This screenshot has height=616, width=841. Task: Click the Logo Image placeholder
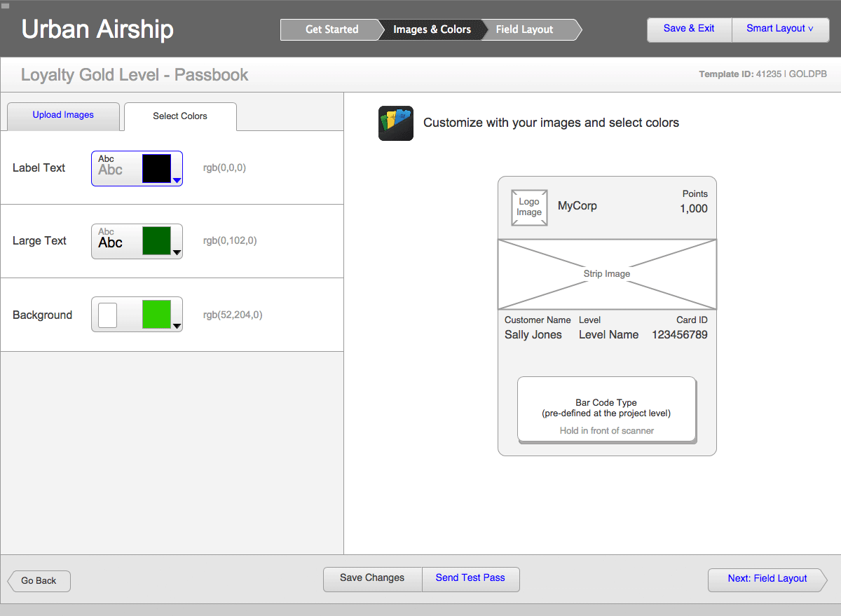point(529,207)
